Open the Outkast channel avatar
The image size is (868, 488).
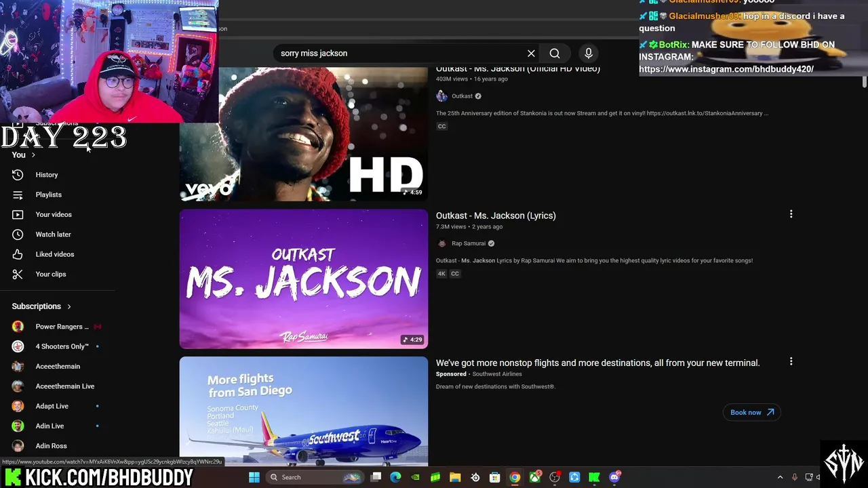(x=441, y=96)
